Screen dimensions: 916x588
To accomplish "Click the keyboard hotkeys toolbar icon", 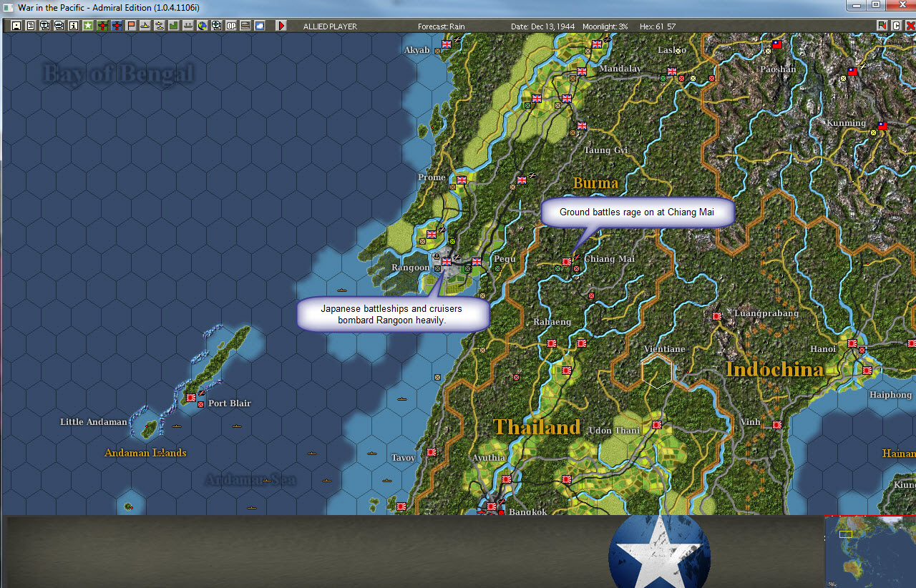I will 245,26.
